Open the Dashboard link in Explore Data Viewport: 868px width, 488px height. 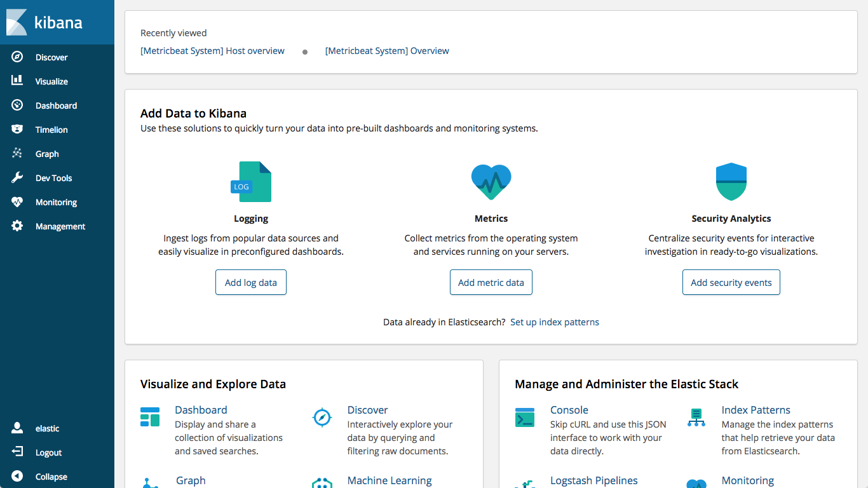click(201, 410)
